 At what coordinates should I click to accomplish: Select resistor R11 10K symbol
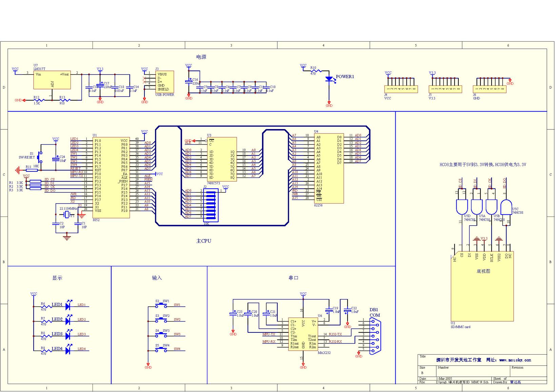[x=32, y=170]
